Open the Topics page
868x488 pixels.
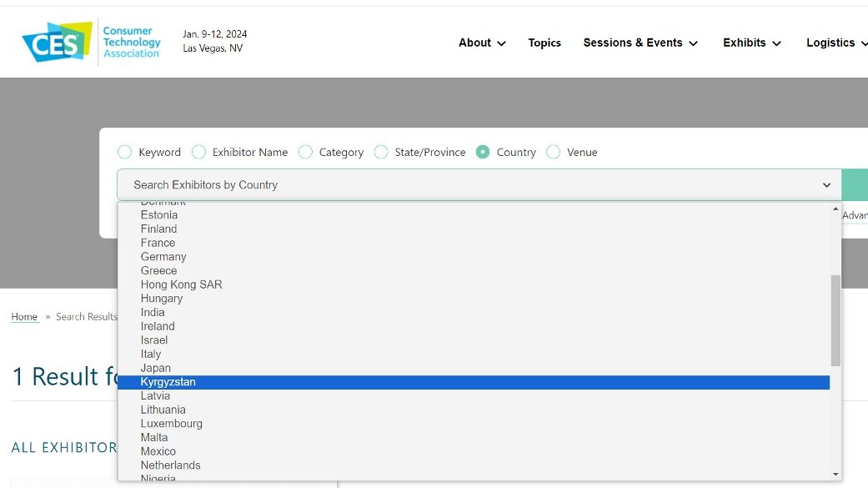pyautogui.click(x=544, y=43)
